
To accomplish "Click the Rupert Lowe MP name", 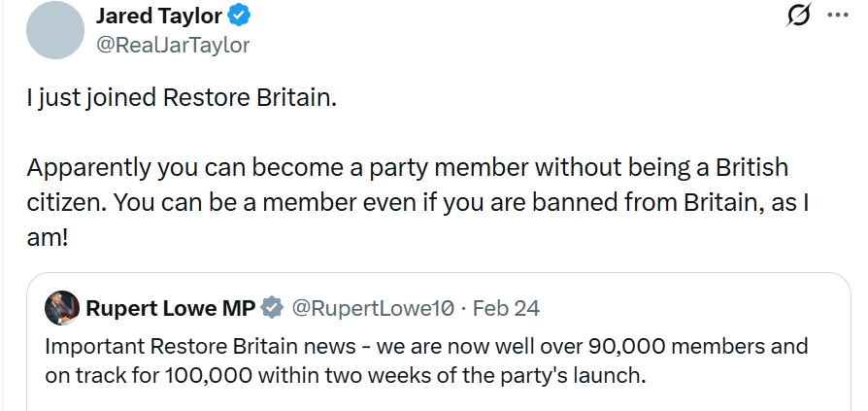I will coord(170,309).
